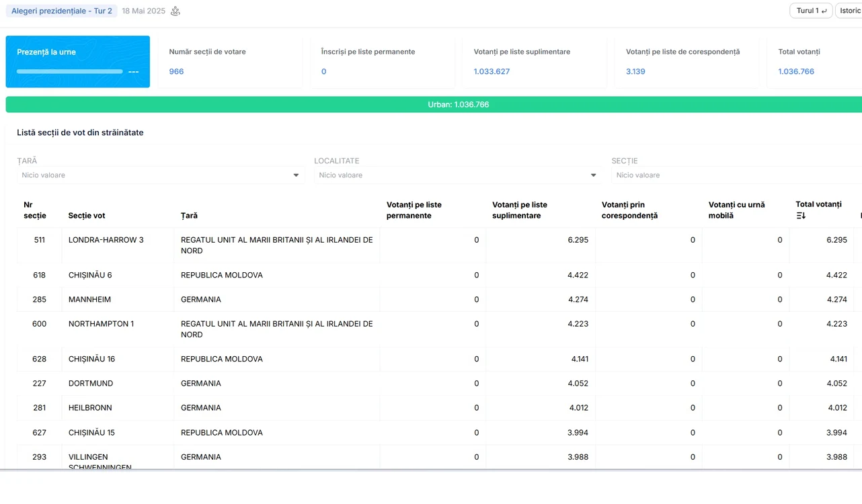
Task: Click the green Urban: 1.036.766 bar
Action: [434, 105]
